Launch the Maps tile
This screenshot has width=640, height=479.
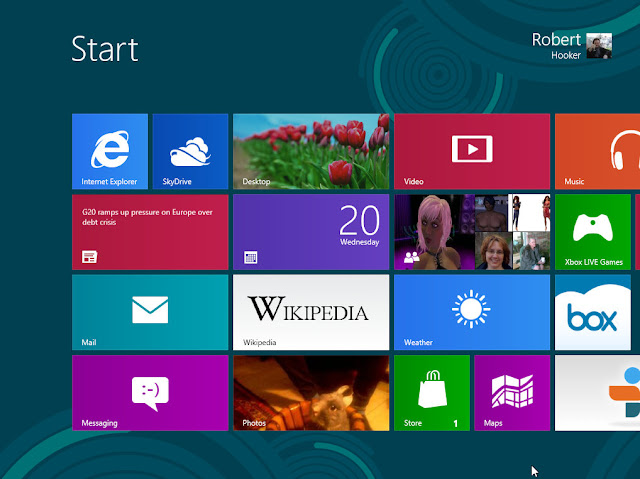point(512,393)
